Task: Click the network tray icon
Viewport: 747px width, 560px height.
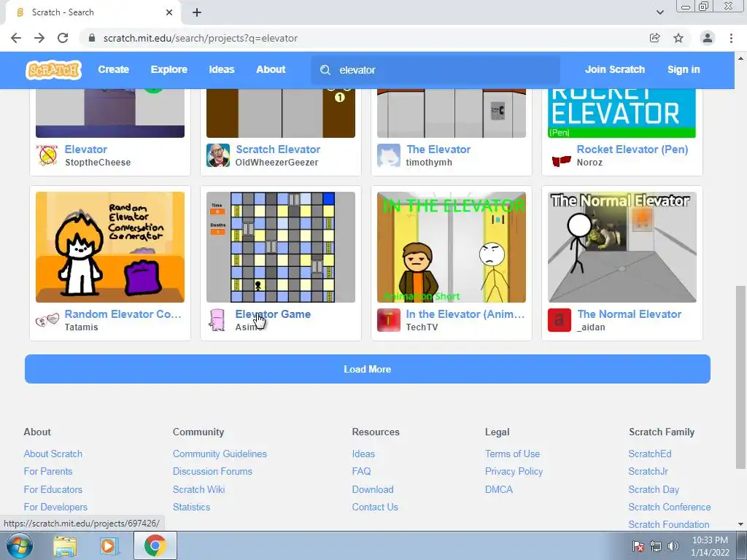Action: 656,546
